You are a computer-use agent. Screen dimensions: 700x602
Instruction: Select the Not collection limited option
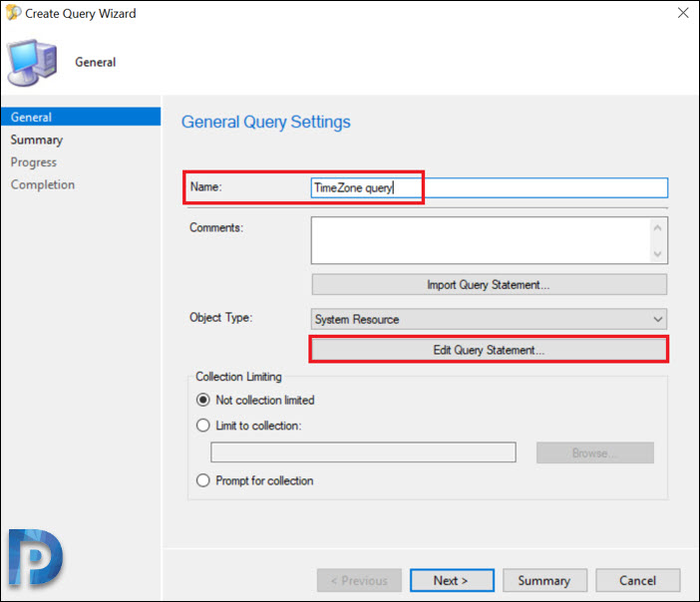pyautogui.click(x=203, y=400)
